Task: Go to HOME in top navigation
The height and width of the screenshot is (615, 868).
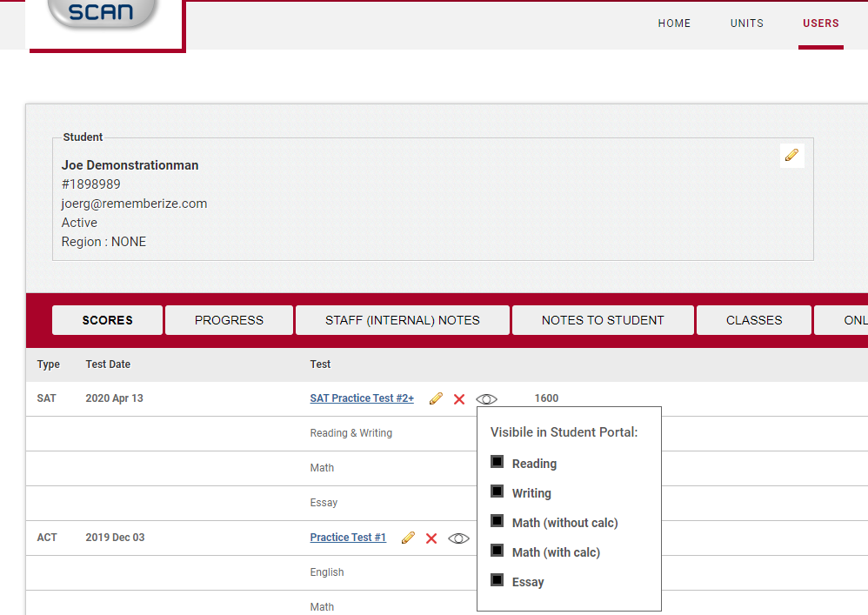Action: (x=674, y=23)
